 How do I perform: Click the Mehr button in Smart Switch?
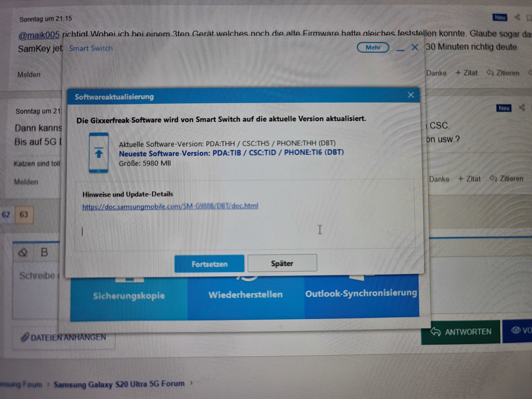tap(373, 47)
